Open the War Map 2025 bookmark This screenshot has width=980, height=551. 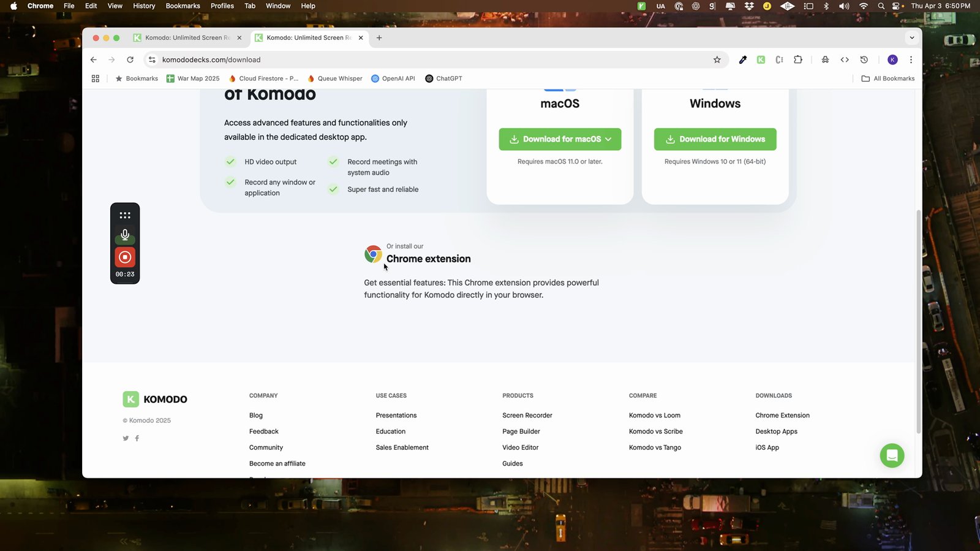click(193, 78)
